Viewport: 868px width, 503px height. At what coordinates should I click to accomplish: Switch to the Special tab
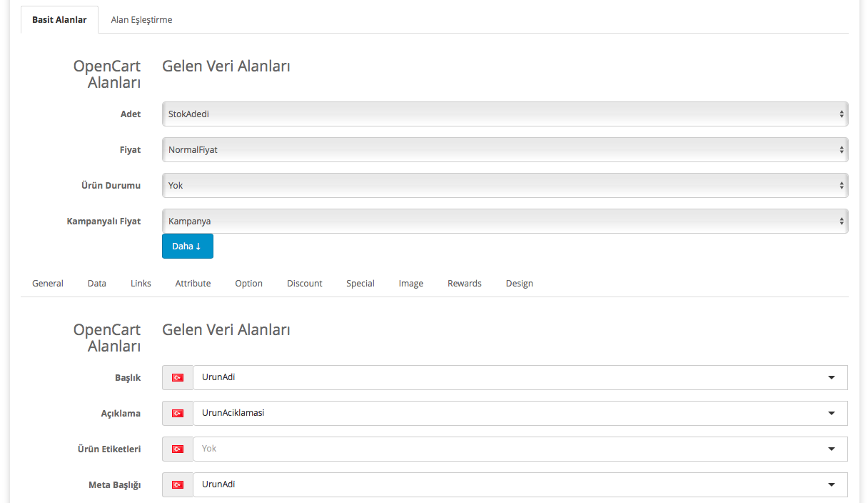(x=360, y=284)
